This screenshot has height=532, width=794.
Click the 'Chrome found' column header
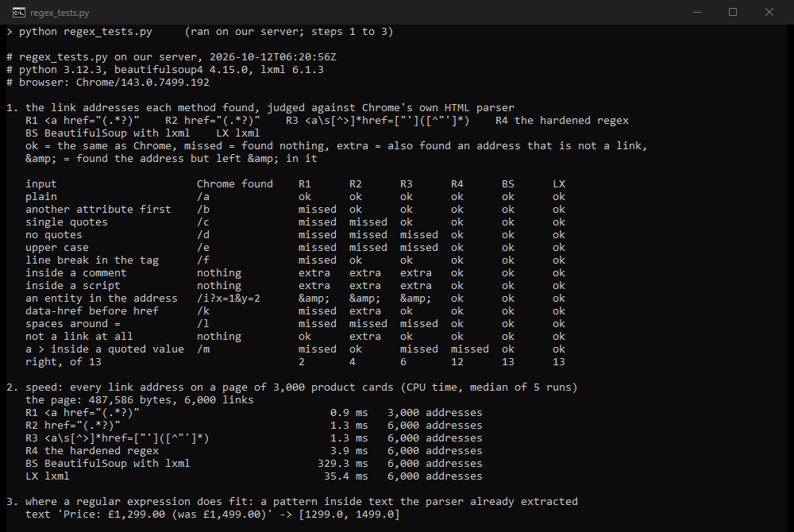(x=234, y=183)
